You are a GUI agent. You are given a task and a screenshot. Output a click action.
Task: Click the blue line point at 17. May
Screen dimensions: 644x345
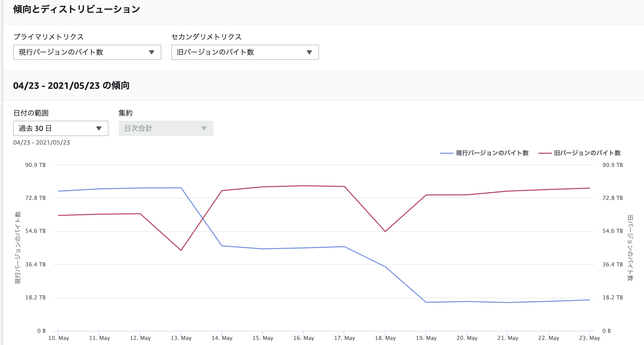[344, 247]
